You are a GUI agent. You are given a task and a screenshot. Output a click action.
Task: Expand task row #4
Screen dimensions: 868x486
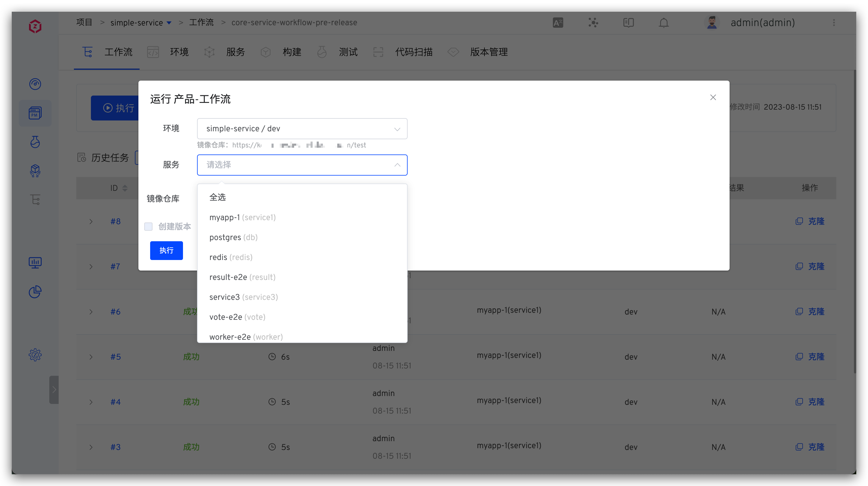tap(91, 402)
